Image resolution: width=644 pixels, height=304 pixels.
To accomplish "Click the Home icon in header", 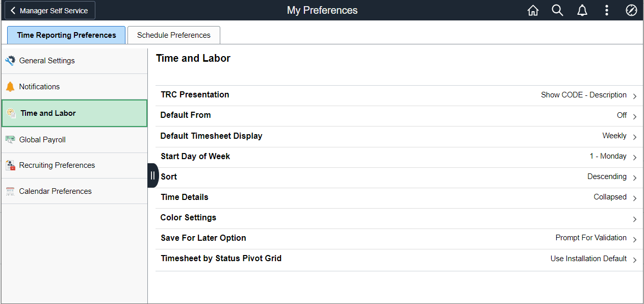I will (533, 11).
